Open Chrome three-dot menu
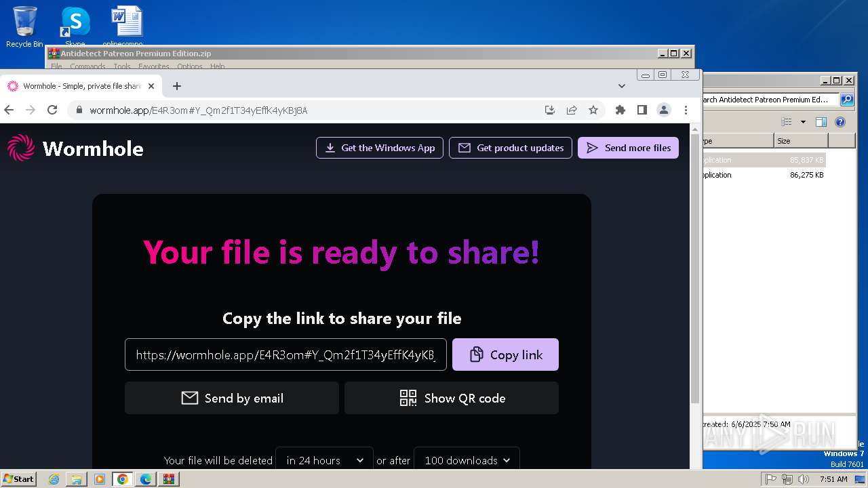 pyautogui.click(x=686, y=110)
